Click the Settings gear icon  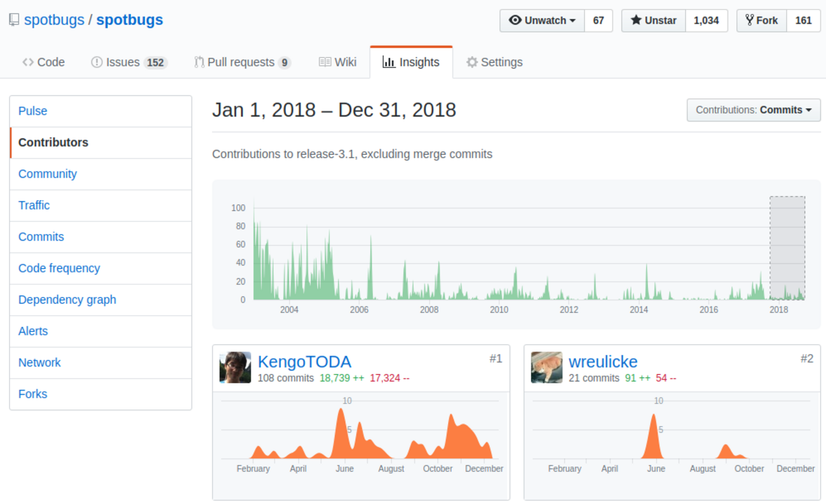[x=471, y=62]
